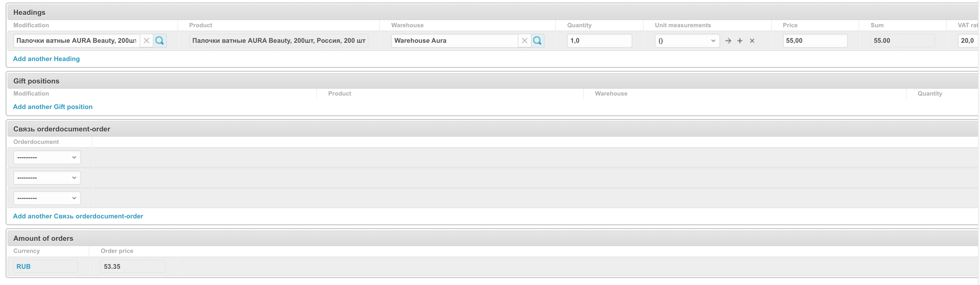Click the Warehouse Aura text field
The width and height of the screenshot is (980, 285).
point(454,41)
